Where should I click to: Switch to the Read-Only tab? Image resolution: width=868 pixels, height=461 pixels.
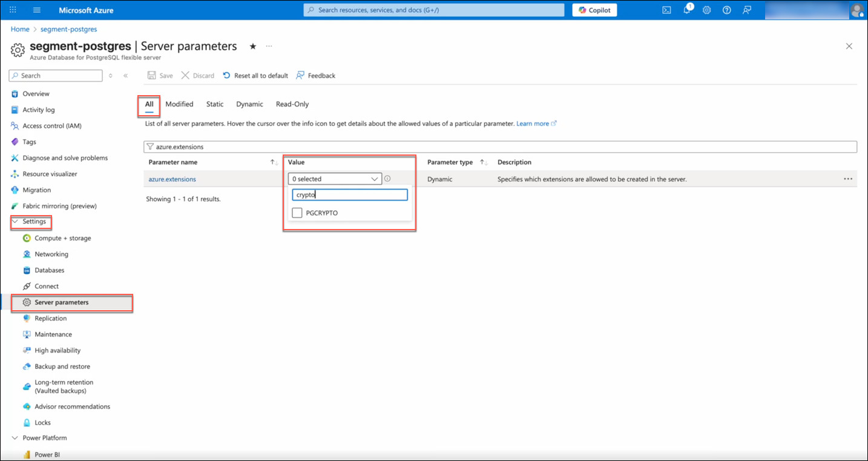click(x=292, y=104)
